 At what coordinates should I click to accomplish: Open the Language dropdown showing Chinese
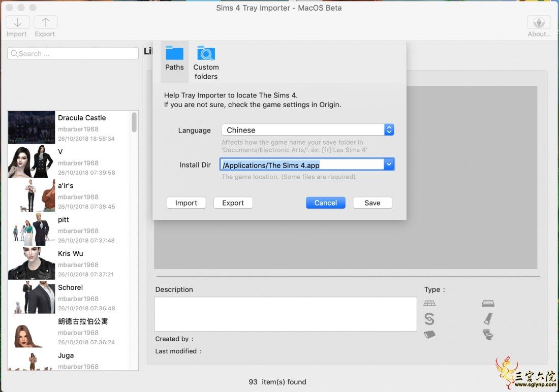pyautogui.click(x=307, y=129)
